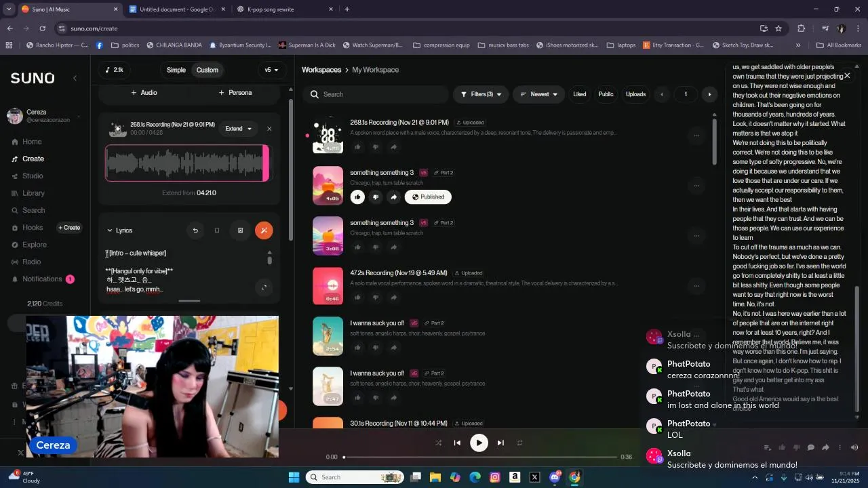
Task: Add a Persona with plus Persona button
Action: (235, 92)
